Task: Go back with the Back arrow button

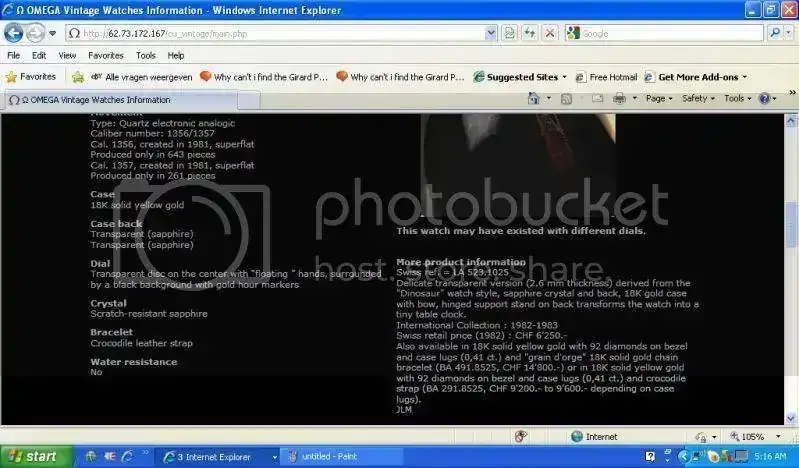Action: (14, 34)
